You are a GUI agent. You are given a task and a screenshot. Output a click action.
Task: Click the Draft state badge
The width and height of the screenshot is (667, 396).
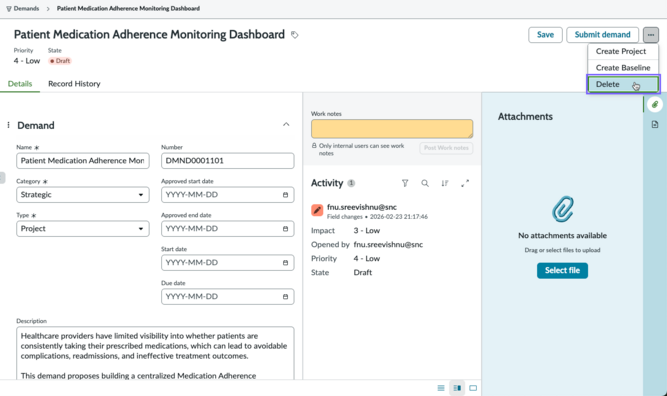tap(60, 61)
